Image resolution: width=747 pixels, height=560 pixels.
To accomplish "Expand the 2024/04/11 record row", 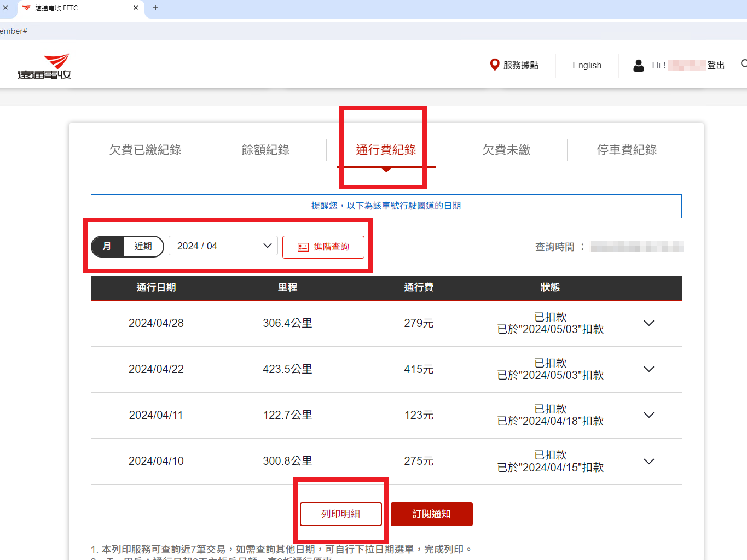I will (649, 415).
